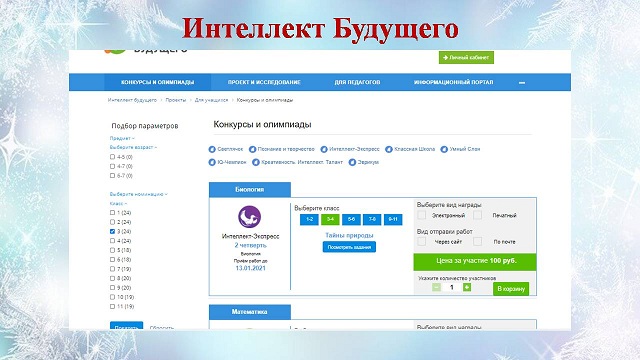640x360 pixels.
Task: Increase participants with plus button
Action: pos(467,287)
